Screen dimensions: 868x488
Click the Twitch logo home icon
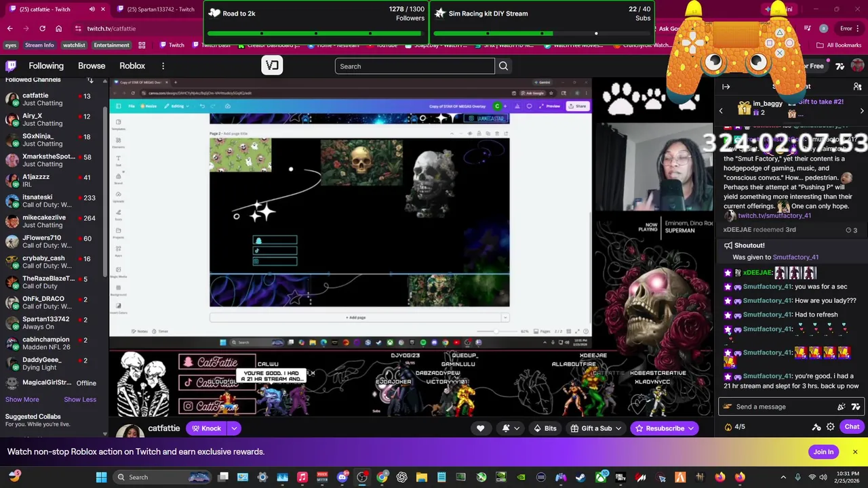tap(12, 66)
